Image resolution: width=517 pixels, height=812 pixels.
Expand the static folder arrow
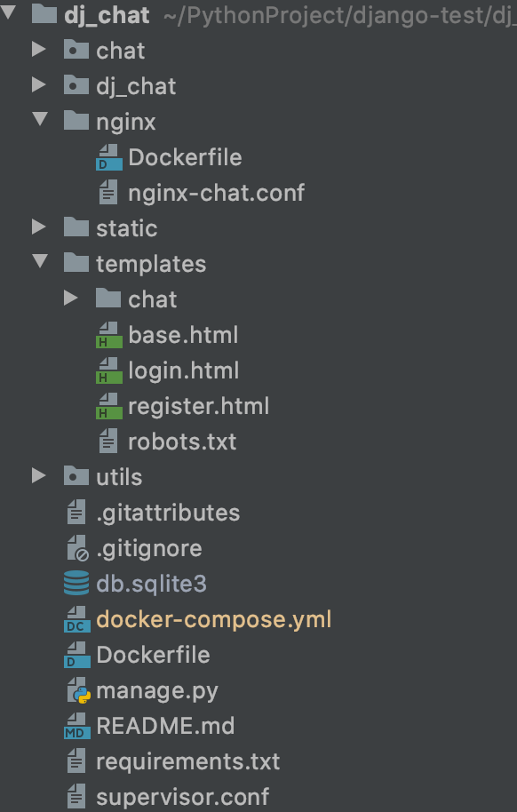[39, 227]
